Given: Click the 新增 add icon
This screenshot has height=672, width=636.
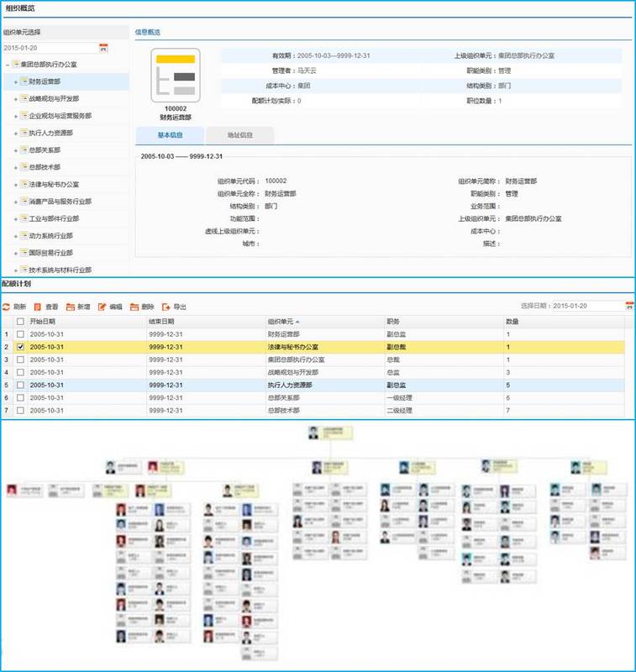Looking at the screenshot, I should point(71,307).
